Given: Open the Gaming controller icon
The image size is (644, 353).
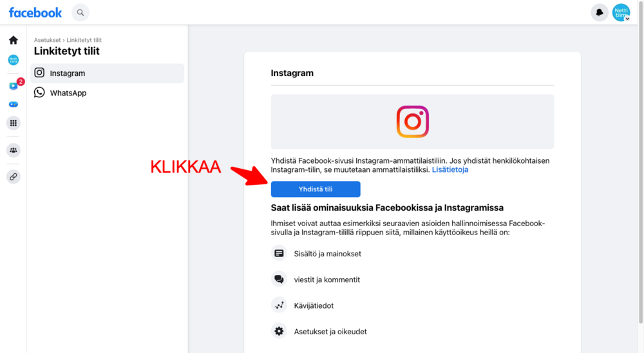Looking at the screenshot, I should pos(14,104).
